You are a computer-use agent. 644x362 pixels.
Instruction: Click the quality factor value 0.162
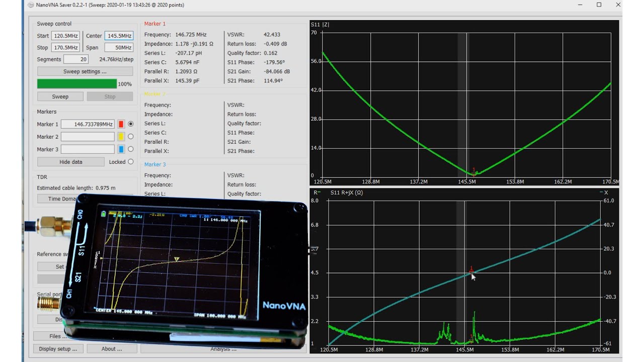271,53
